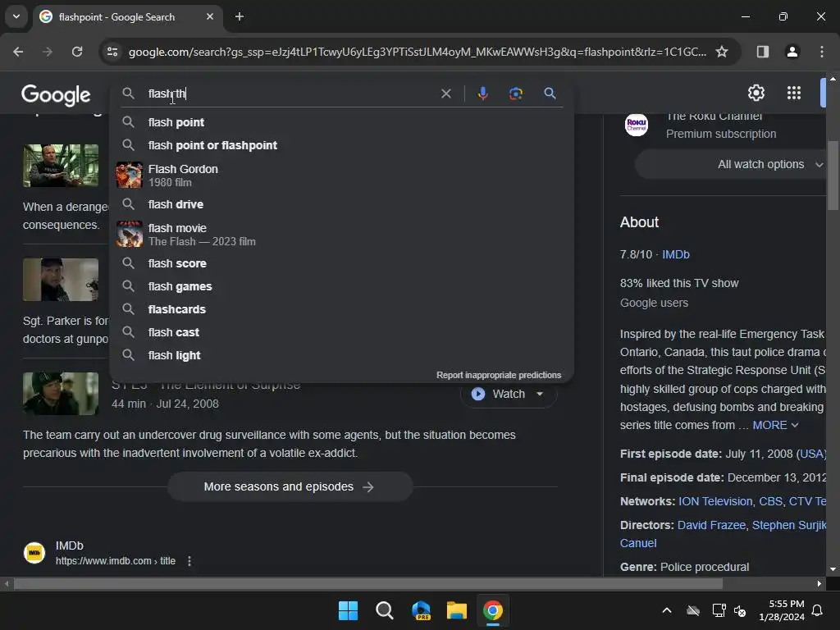Expand description with MORE link

click(x=775, y=425)
